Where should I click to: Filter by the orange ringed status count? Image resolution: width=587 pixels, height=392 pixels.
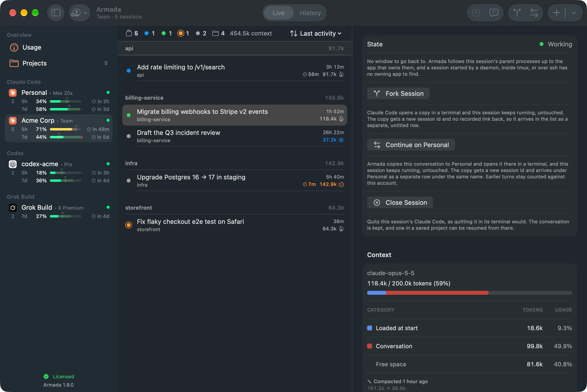click(x=183, y=33)
